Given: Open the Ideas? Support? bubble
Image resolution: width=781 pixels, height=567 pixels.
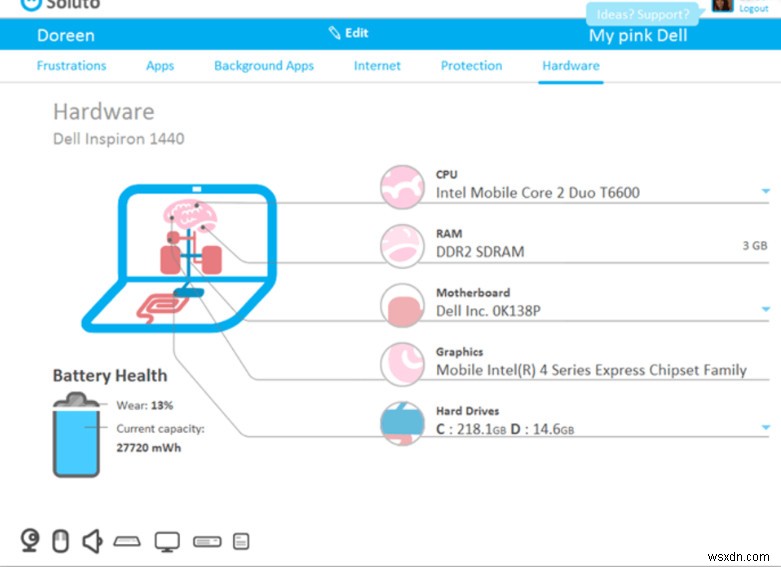Looking at the screenshot, I should point(643,14).
